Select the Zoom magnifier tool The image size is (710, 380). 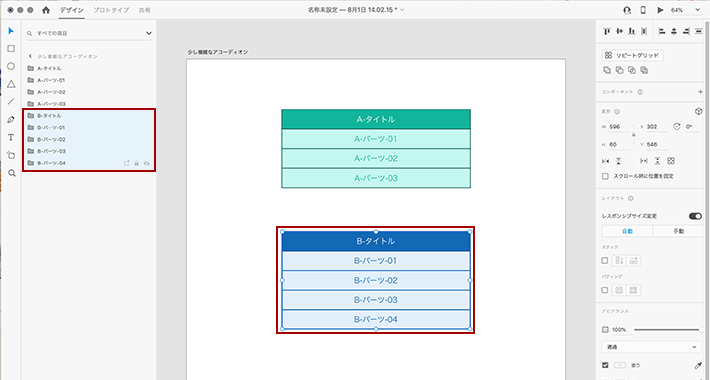12,173
